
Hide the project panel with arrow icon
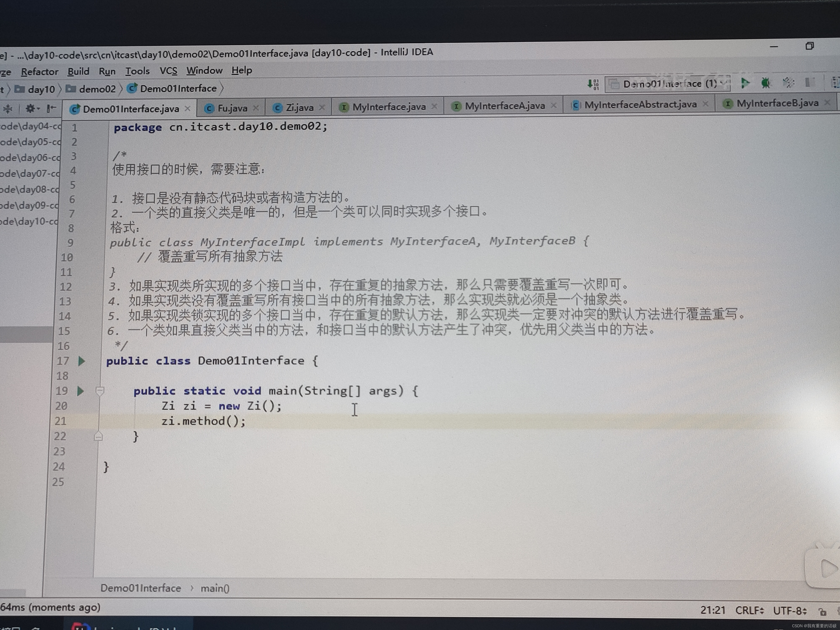pyautogui.click(x=51, y=109)
